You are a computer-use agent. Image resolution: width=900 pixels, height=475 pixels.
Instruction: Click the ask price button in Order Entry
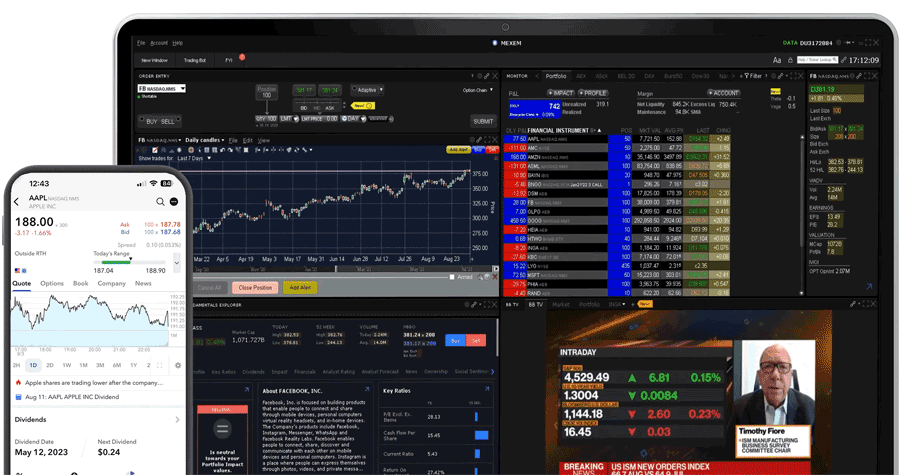pos(330,90)
